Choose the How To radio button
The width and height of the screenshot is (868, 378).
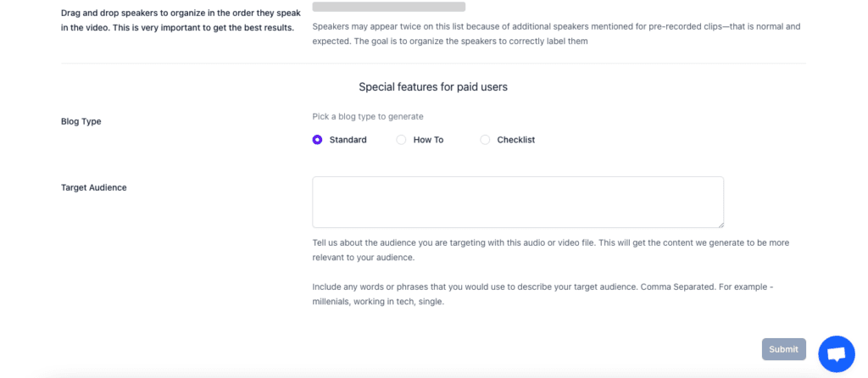click(x=401, y=140)
